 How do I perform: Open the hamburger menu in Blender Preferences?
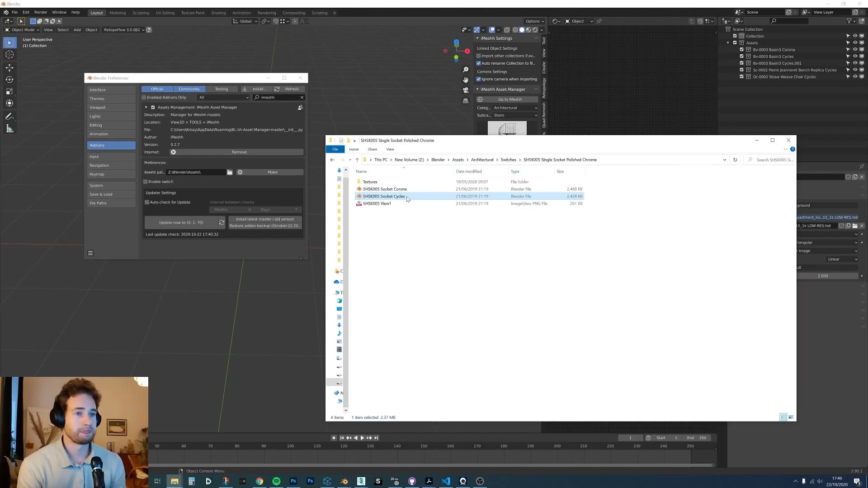tap(90, 253)
